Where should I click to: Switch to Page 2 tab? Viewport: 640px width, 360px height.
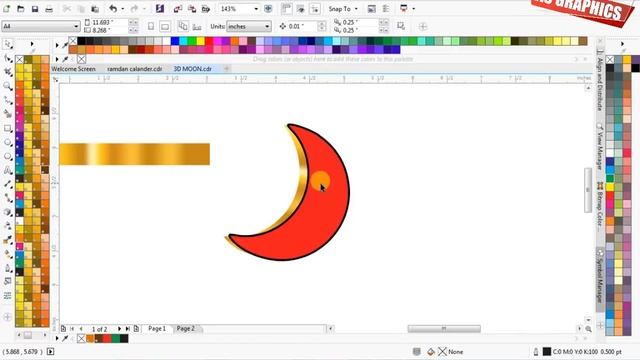point(185,329)
